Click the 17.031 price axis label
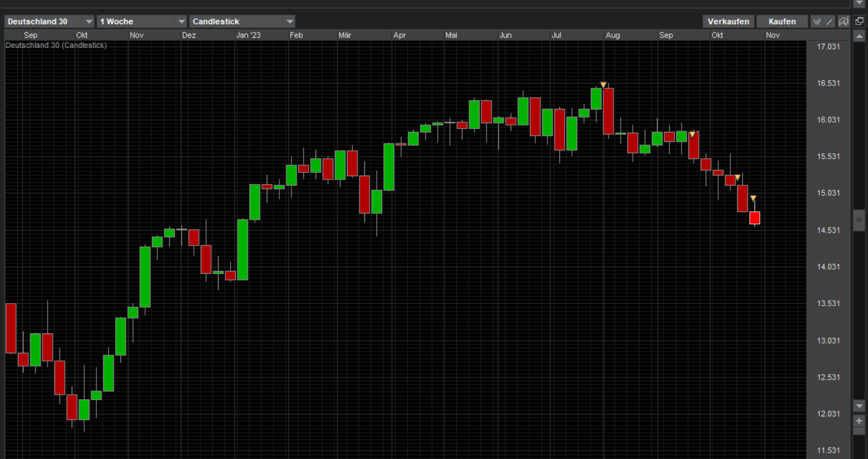The image size is (868, 459). (828, 46)
